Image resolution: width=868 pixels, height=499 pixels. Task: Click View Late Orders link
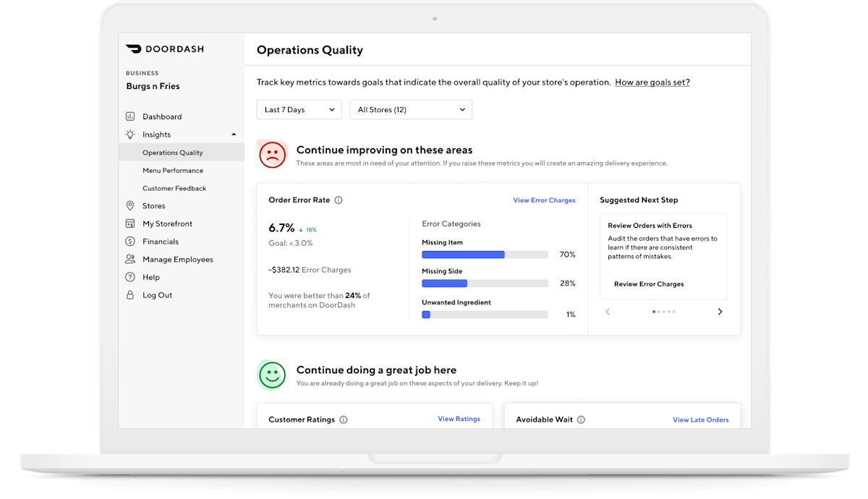pos(700,419)
